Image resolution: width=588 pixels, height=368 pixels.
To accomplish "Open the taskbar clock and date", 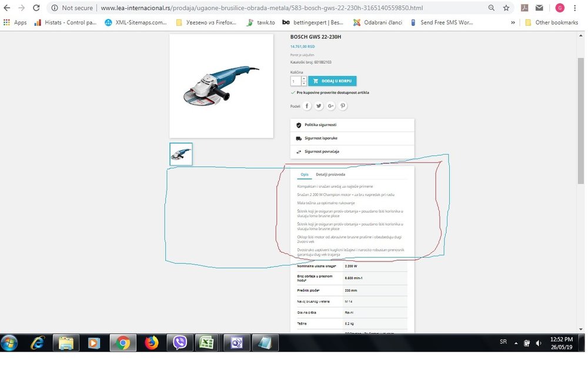I will pyautogui.click(x=562, y=343).
